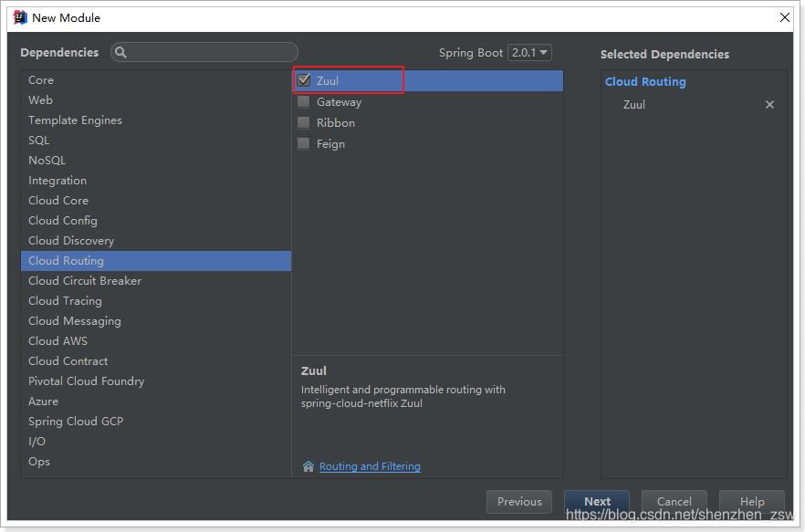Image resolution: width=805 pixels, height=532 pixels.
Task: Open Help for this dialog
Action: (x=752, y=502)
